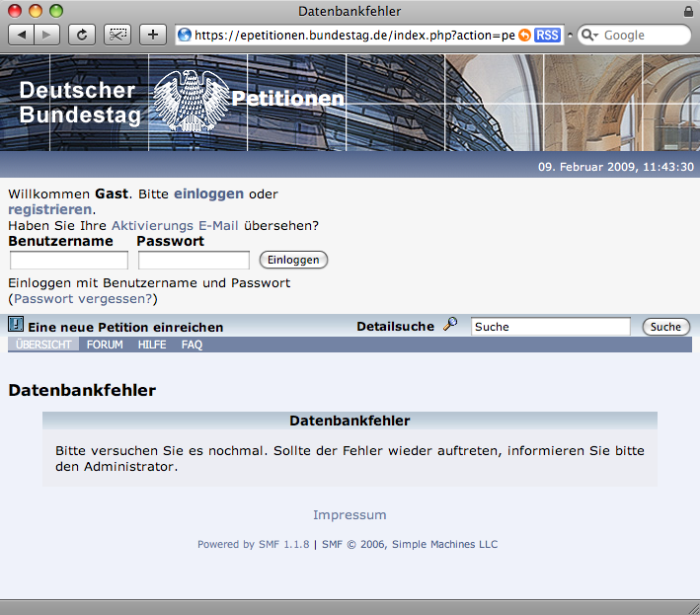
Task: Go back with the browser back arrow
Action: tap(21, 35)
